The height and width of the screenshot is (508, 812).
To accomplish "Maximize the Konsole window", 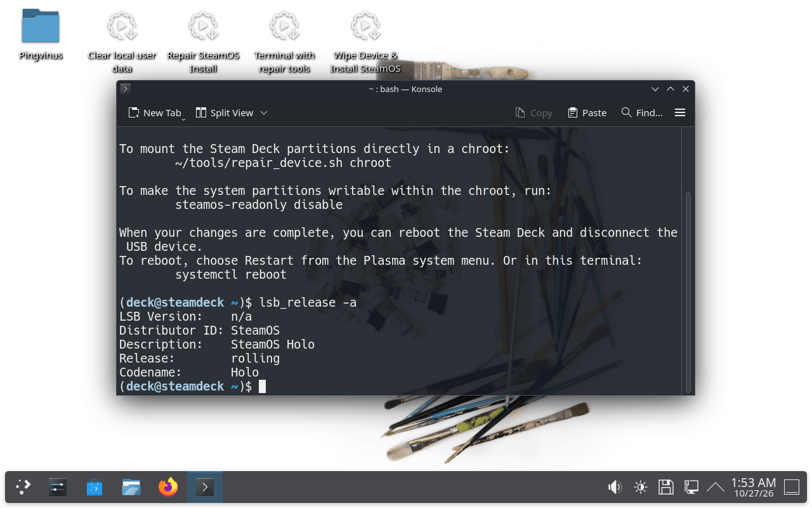I will coord(671,89).
